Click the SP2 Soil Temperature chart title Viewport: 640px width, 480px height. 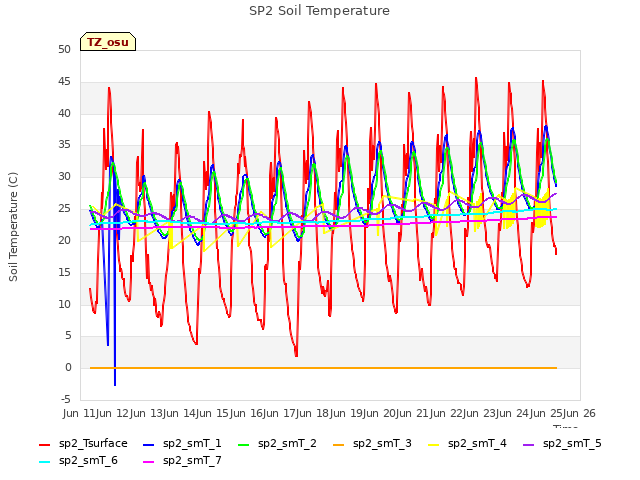[x=319, y=11]
